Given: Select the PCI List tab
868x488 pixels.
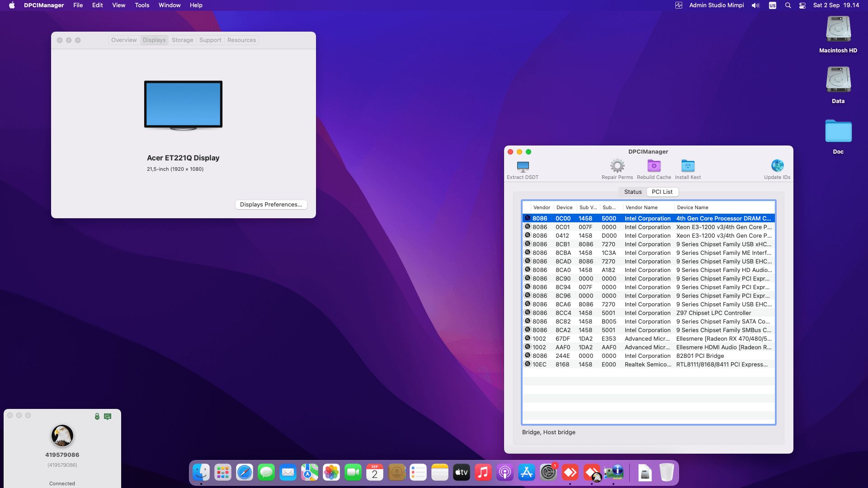Looking at the screenshot, I should 662,192.
